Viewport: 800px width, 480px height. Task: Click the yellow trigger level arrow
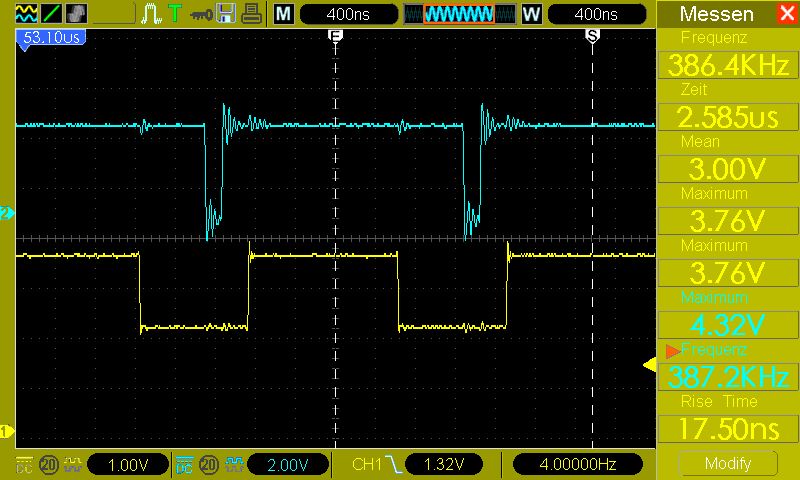[649, 365]
